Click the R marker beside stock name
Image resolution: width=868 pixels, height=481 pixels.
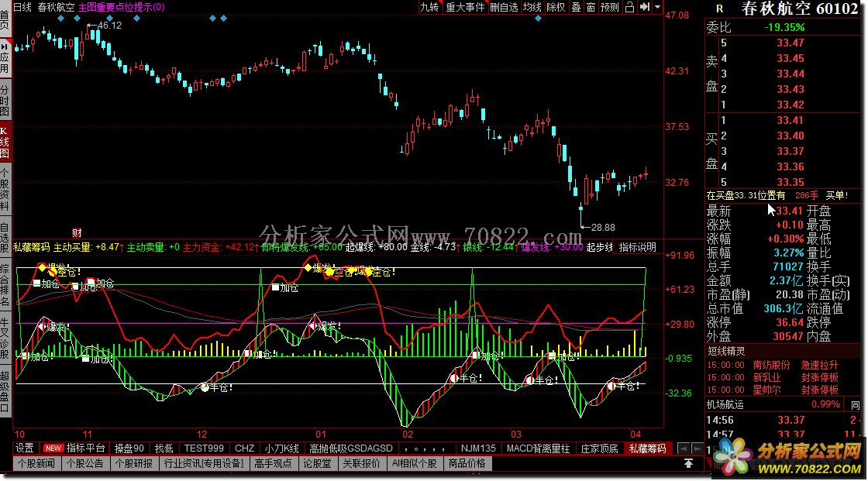[x=720, y=9]
